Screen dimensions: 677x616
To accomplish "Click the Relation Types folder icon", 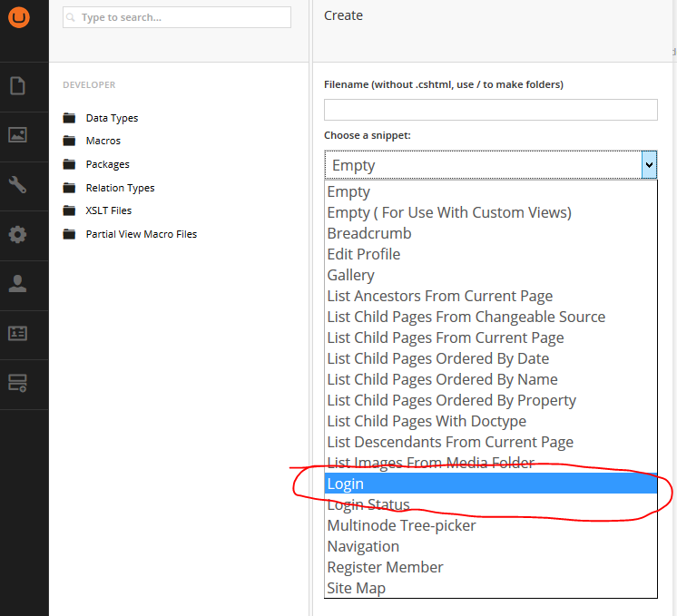I will [x=69, y=188].
